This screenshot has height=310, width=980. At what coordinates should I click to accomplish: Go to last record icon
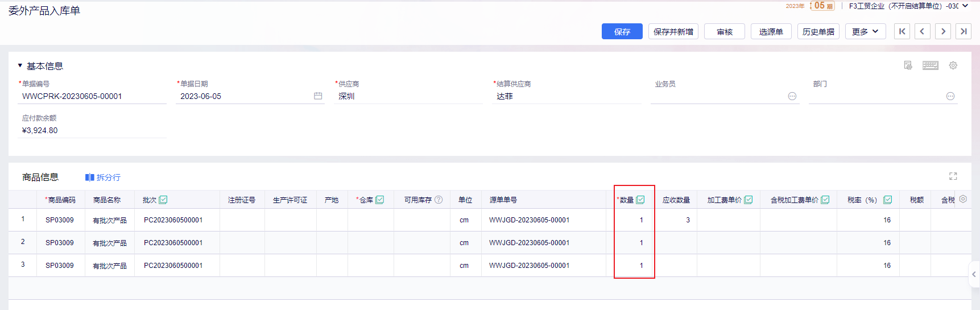964,31
